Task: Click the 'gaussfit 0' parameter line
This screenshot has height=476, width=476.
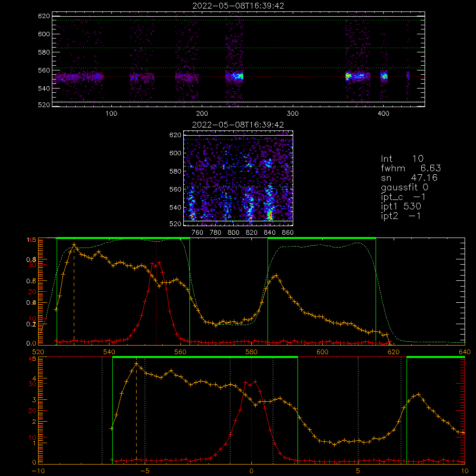Action: tap(404, 188)
